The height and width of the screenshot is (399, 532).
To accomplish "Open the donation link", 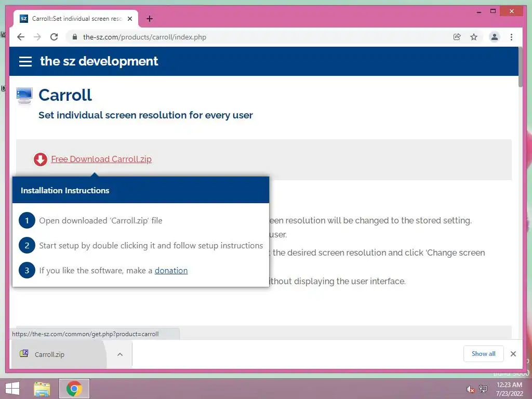I will (171, 270).
